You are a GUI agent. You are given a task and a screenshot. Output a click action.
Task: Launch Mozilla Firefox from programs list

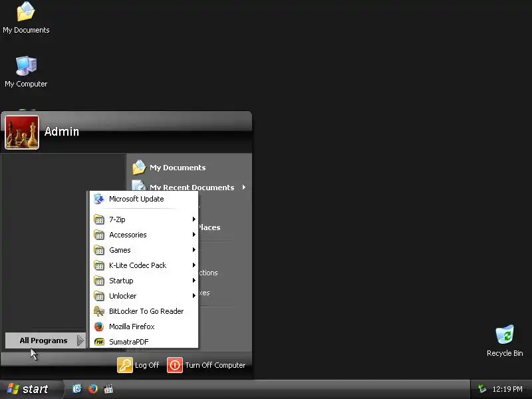(x=144, y=327)
